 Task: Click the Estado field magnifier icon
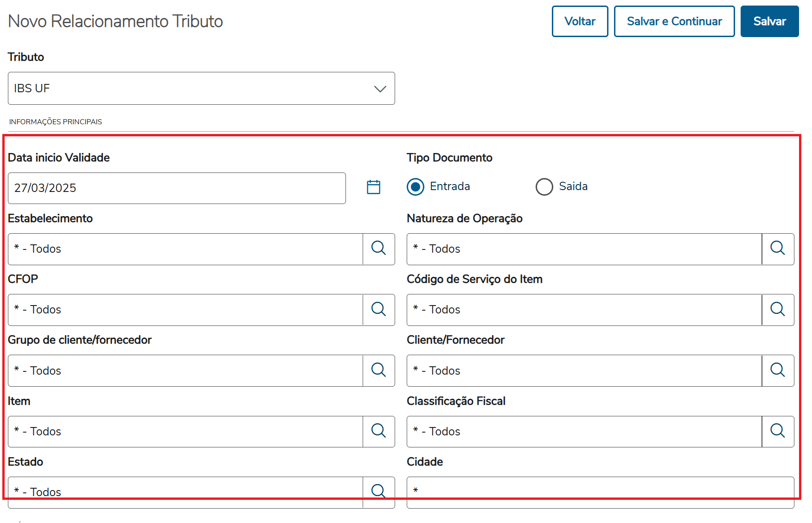[378, 491]
